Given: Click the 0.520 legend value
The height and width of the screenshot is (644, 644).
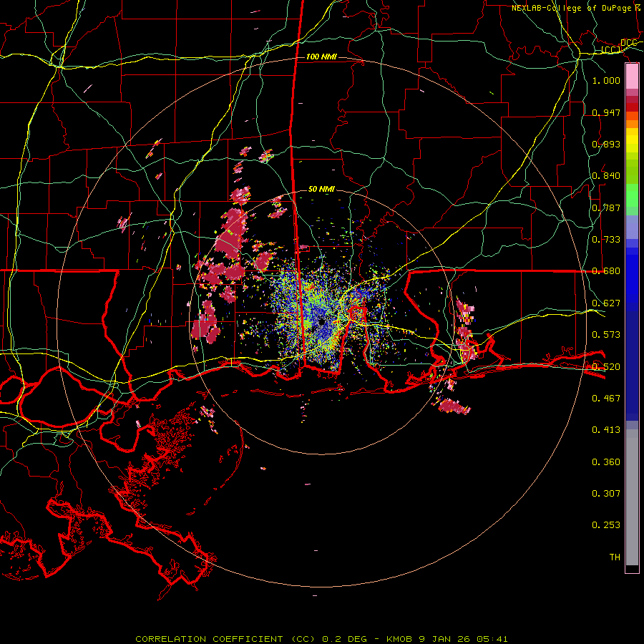Looking at the screenshot, I should (606, 366).
